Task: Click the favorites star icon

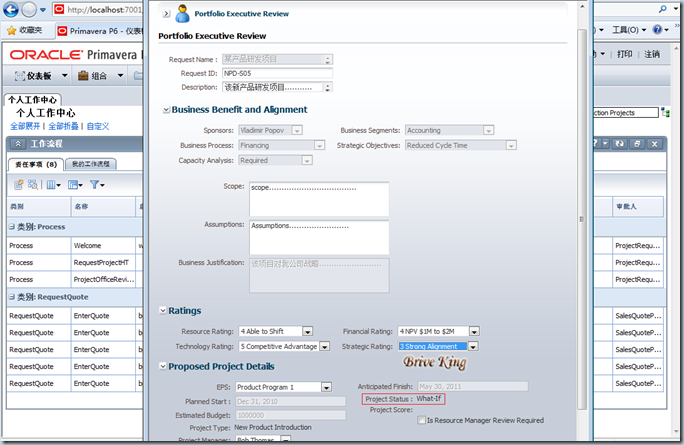Action: click(10, 30)
